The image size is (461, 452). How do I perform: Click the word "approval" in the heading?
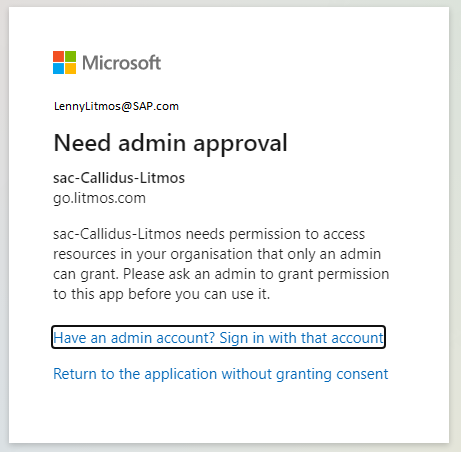click(240, 144)
